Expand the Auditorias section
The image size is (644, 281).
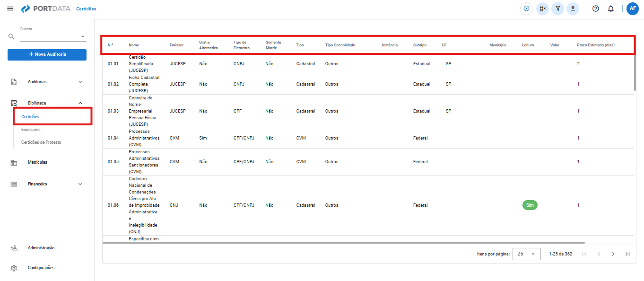coord(80,82)
